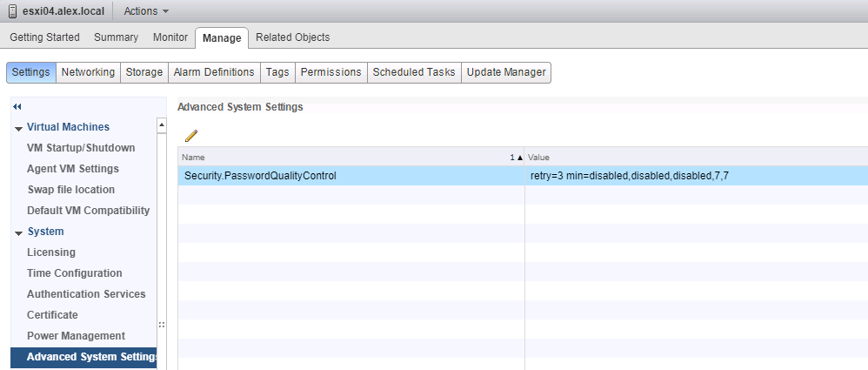Collapse the Virtual Machines section
The image size is (868, 370).
(x=19, y=128)
